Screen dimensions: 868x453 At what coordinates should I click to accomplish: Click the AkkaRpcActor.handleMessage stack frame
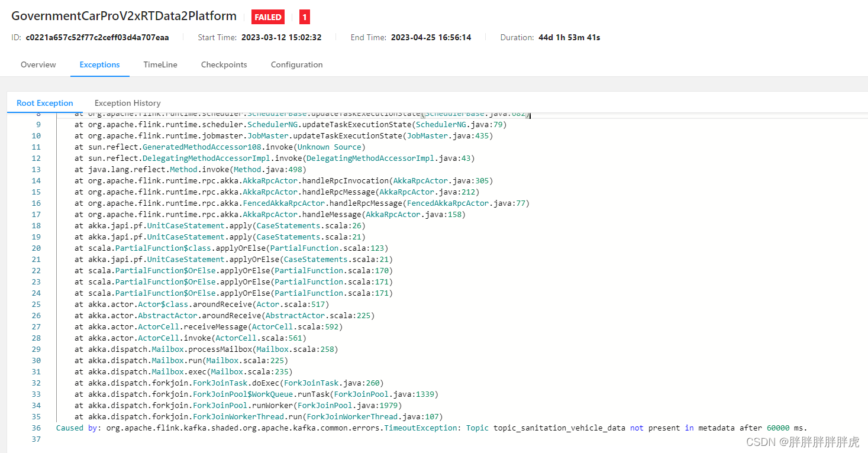pos(270,215)
